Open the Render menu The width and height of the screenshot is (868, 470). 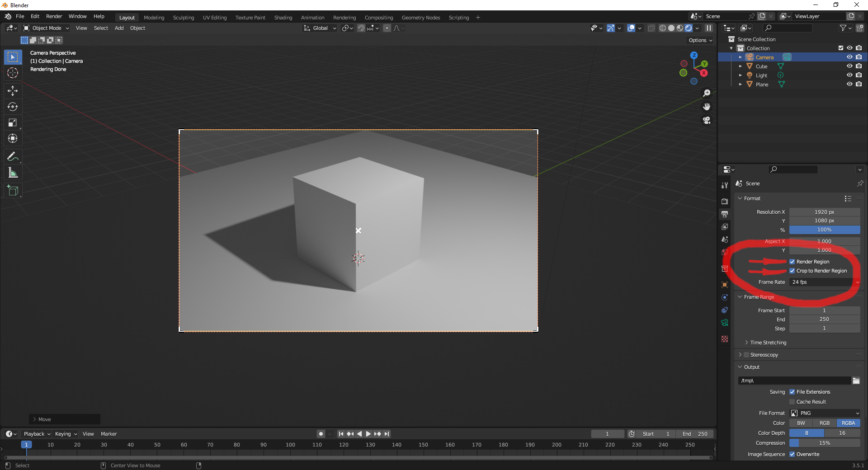click(x=54, y=16)
